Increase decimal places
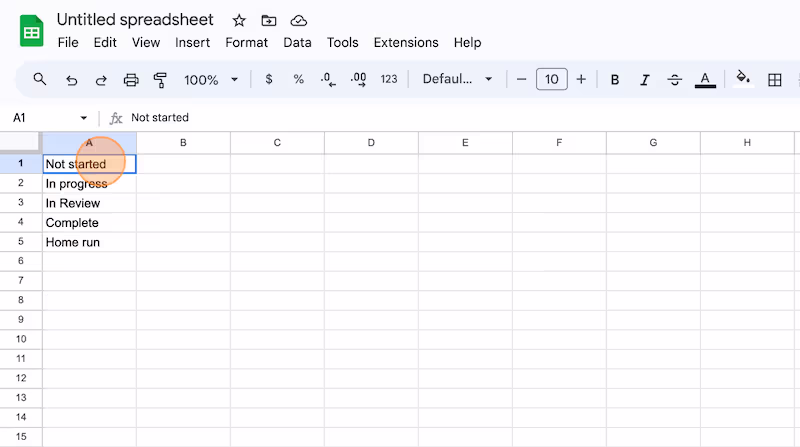The width and height of the screenshot is (800, 447). click(358, 80)
